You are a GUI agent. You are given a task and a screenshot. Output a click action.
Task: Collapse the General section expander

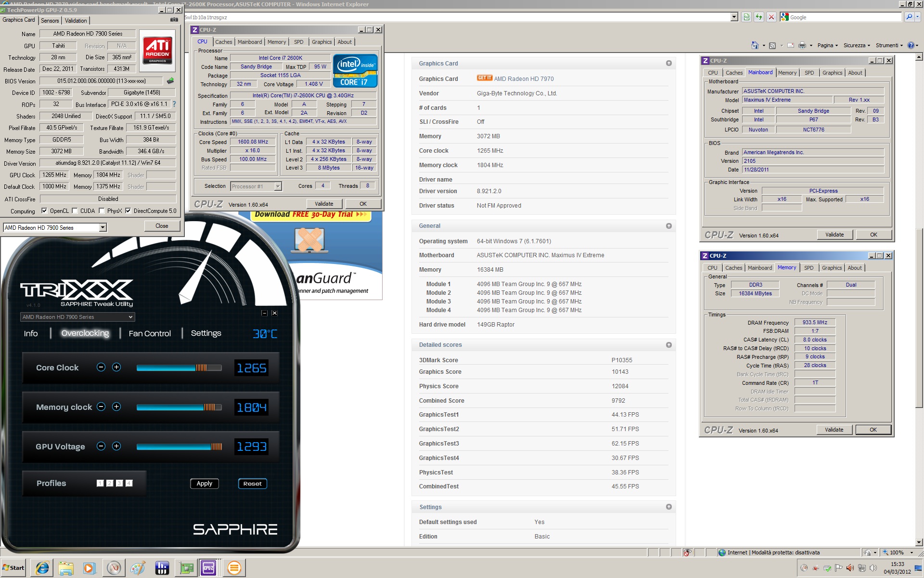click(668, 225)
